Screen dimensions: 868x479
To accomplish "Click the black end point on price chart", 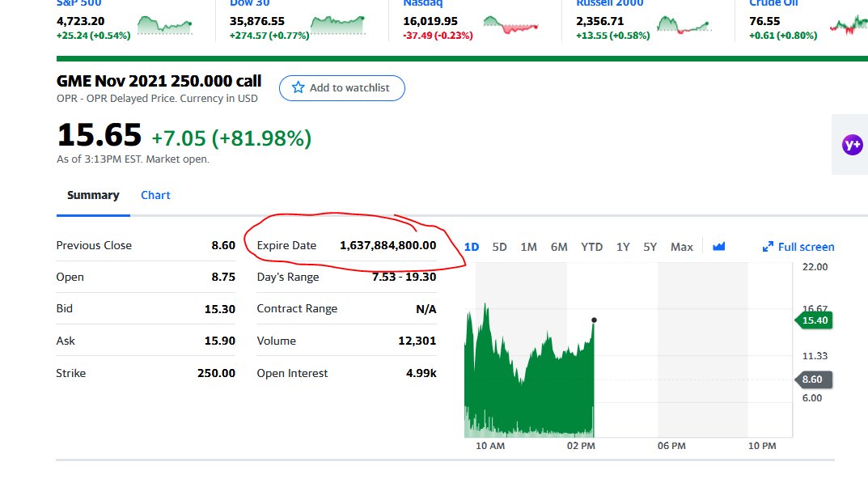I will pyautogui.click(x=594, y=320).
